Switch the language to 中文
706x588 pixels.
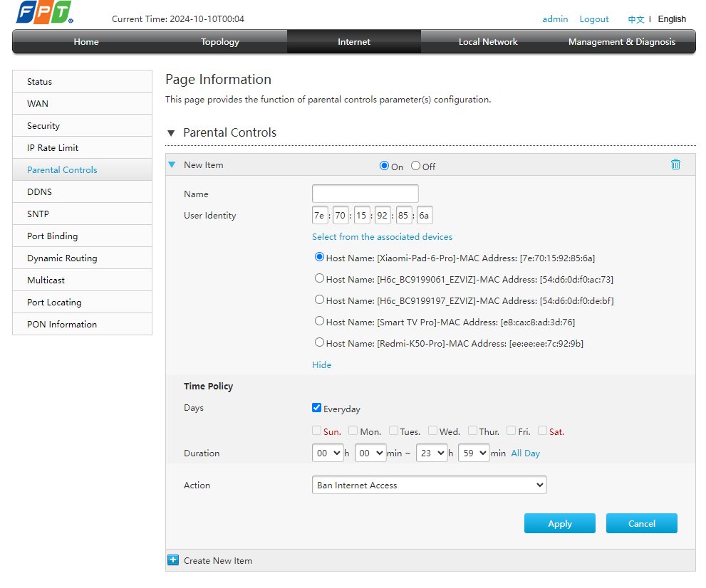[635, 19]
